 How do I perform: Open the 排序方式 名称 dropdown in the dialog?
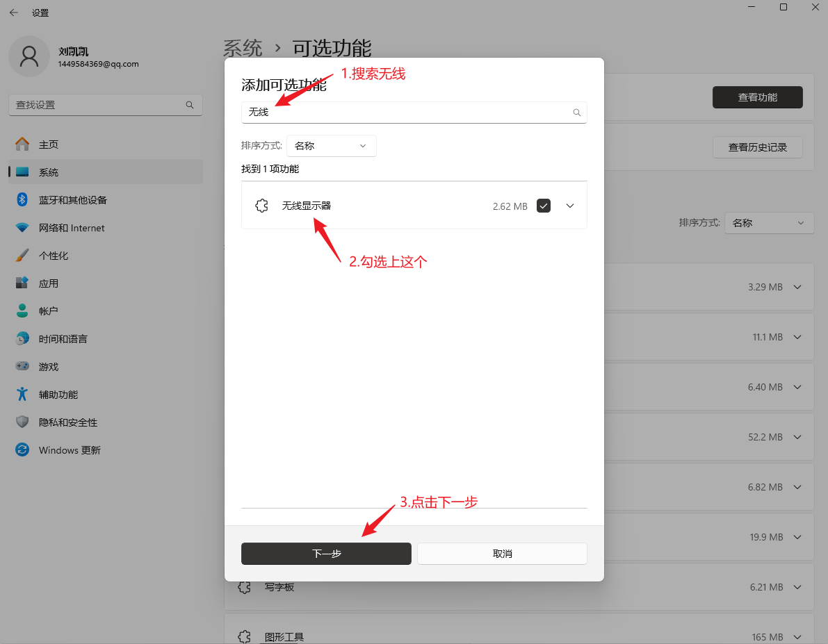pos(331,146)
